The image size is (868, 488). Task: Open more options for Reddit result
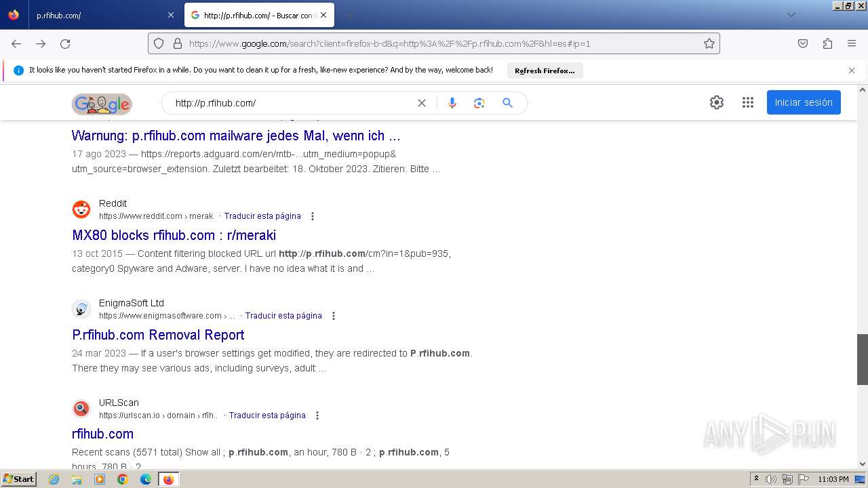(x=313, y=216)
